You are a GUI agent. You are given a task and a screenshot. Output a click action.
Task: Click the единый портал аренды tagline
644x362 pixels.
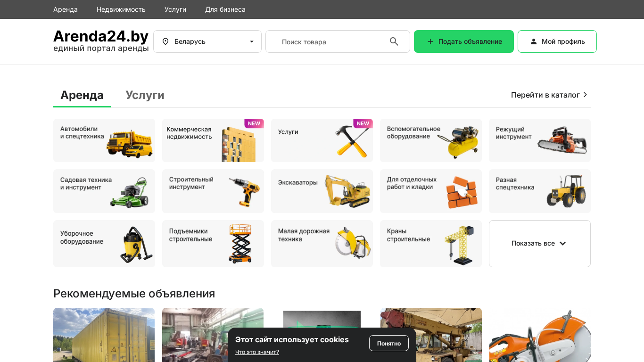click(101, 49)
